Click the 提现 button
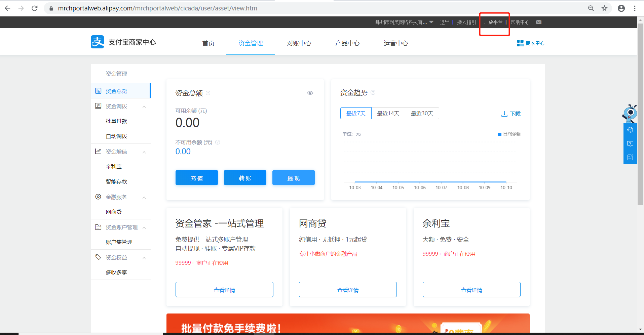The width and height of the screenshot is (644, 335). click(x=293, y=178)
